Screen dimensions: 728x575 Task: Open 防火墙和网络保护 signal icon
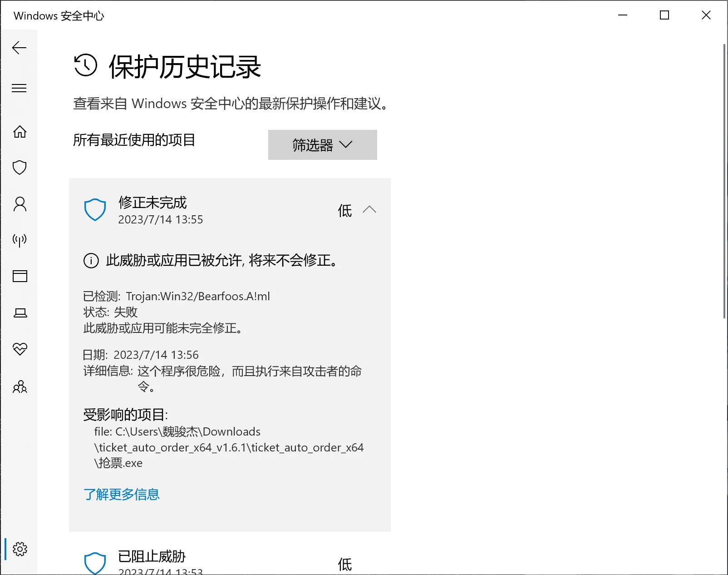20,240
